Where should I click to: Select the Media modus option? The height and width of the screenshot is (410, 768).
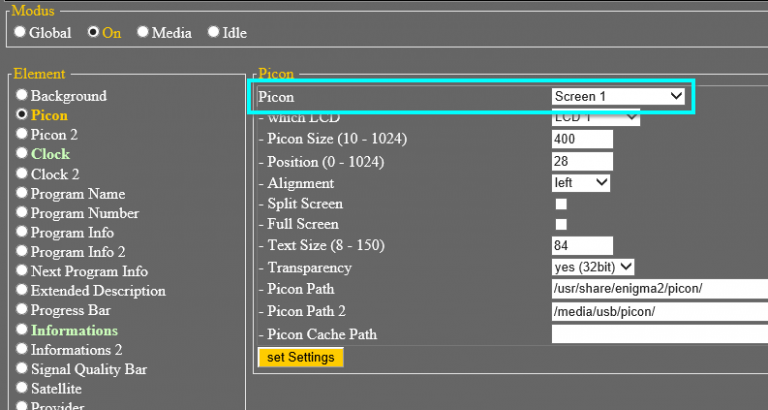(143, 32)
